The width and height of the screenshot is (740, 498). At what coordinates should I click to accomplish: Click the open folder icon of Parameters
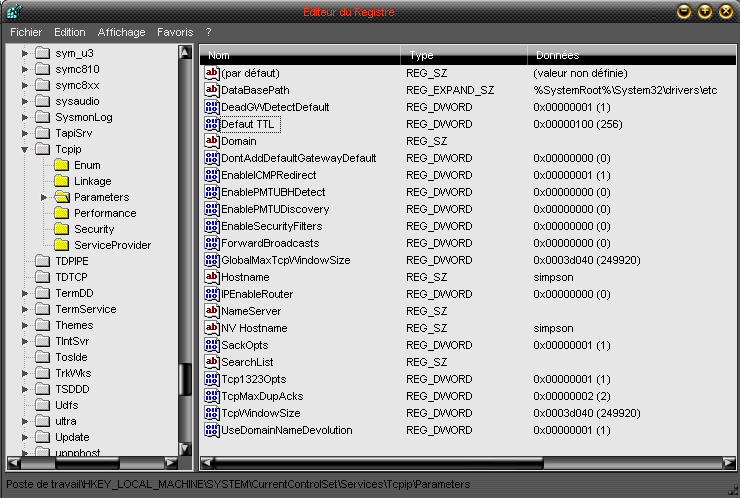61,197
